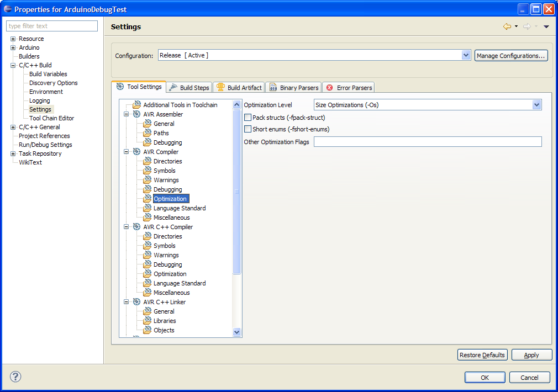The image size is (558, 392).
Task: Click the AVR C++ Linker tool icon
Action: pyautogui.click(x=136, y=302)
